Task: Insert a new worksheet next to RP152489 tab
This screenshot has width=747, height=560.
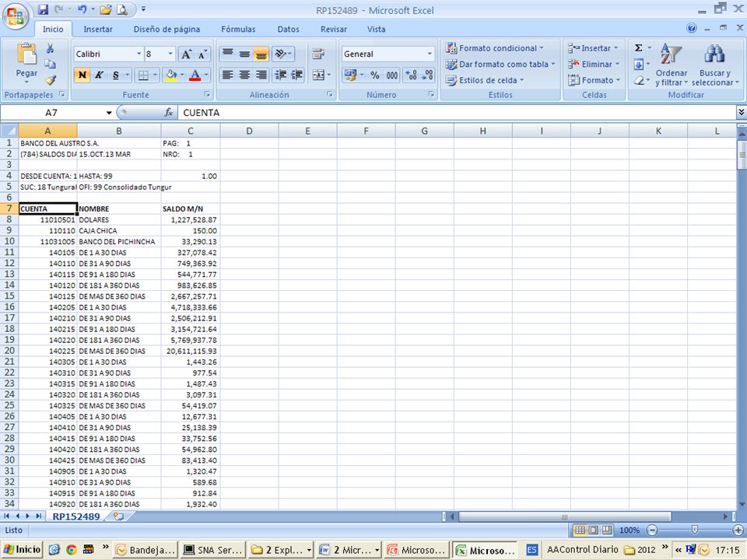Action: pos(118,516)
